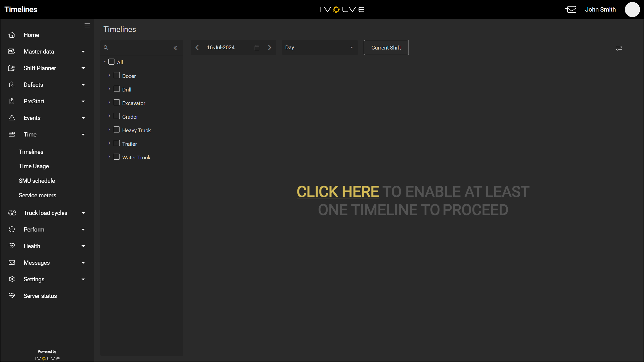
Task: Expand the Water Truck tree node
Action: 109,157
